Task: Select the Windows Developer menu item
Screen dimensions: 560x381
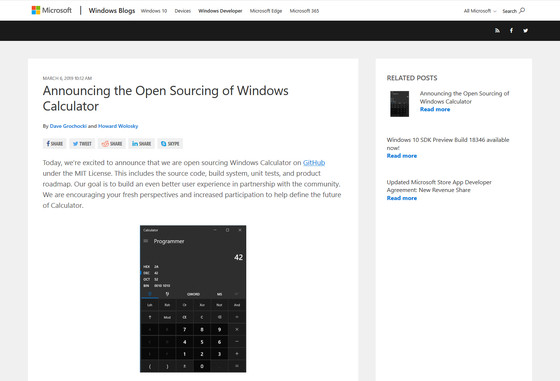Action: (220, 11)
